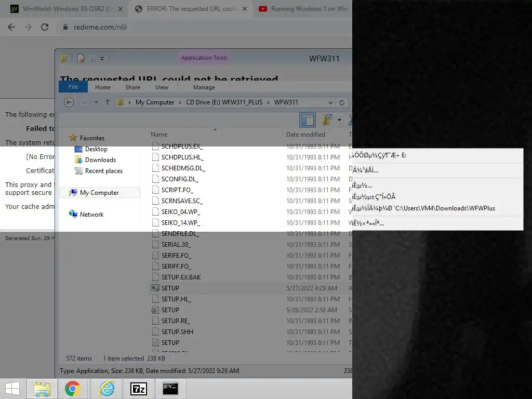Toggle the preview pane button

[308, 120]
